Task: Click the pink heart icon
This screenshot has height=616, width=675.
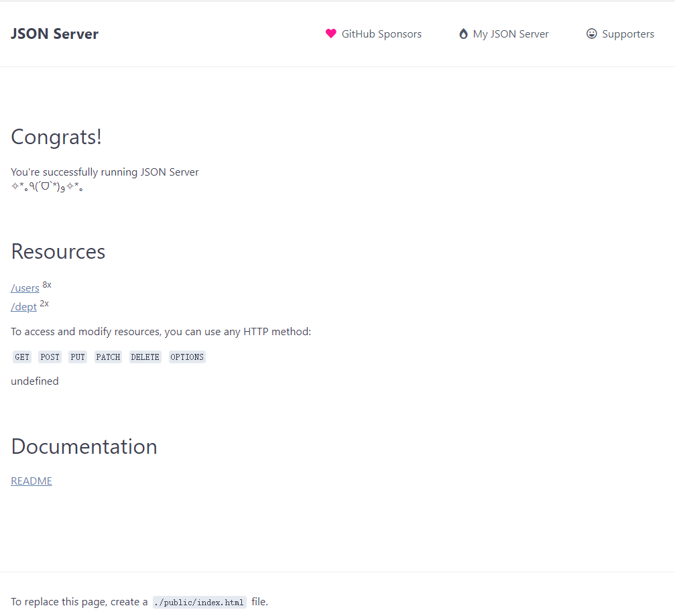Action: tap(330, 34)
